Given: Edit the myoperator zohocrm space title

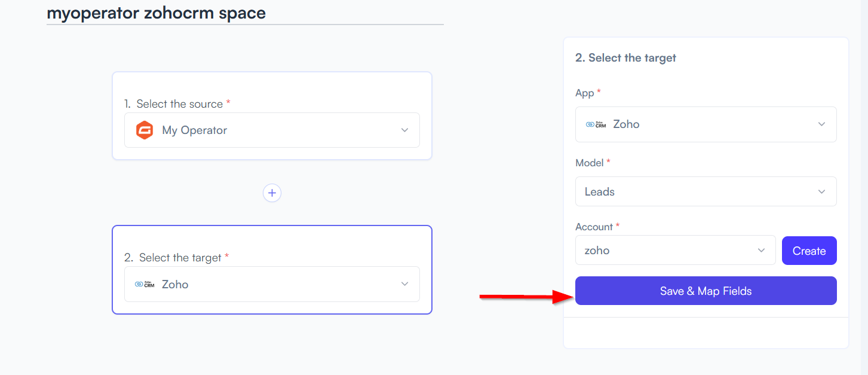Looking at the screenshot, I should tap(157, 13).
